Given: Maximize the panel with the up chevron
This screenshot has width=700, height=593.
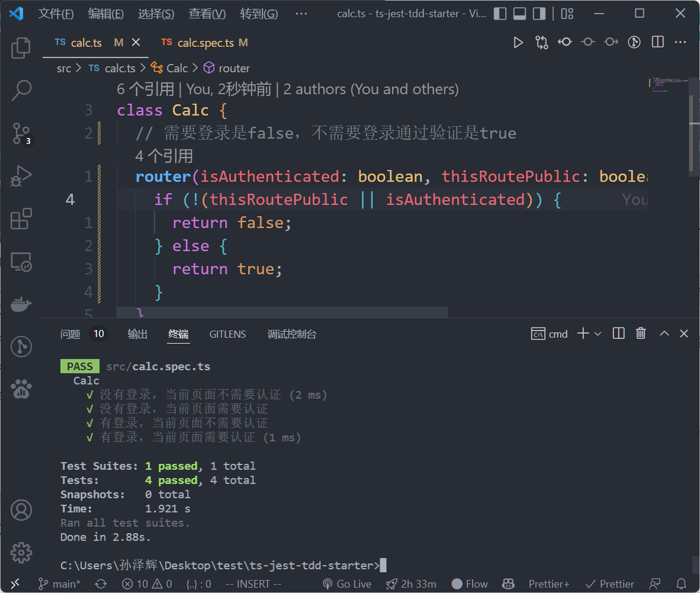Looking at the screenshot, I should tap(664, 334).
